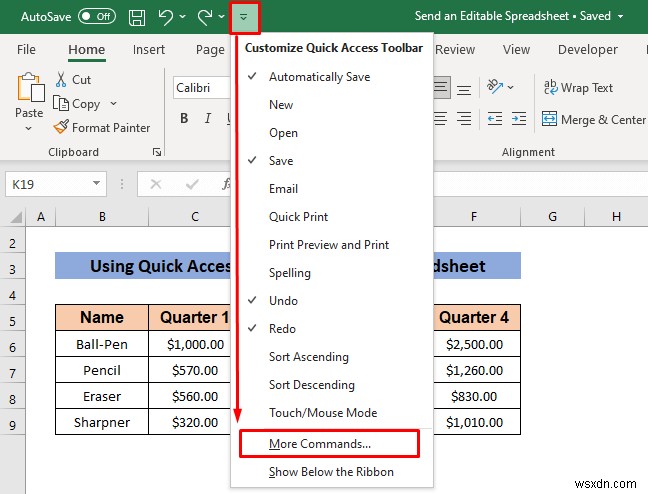Select the Home tab
This screenshot has height=494, width=648.
87,50
